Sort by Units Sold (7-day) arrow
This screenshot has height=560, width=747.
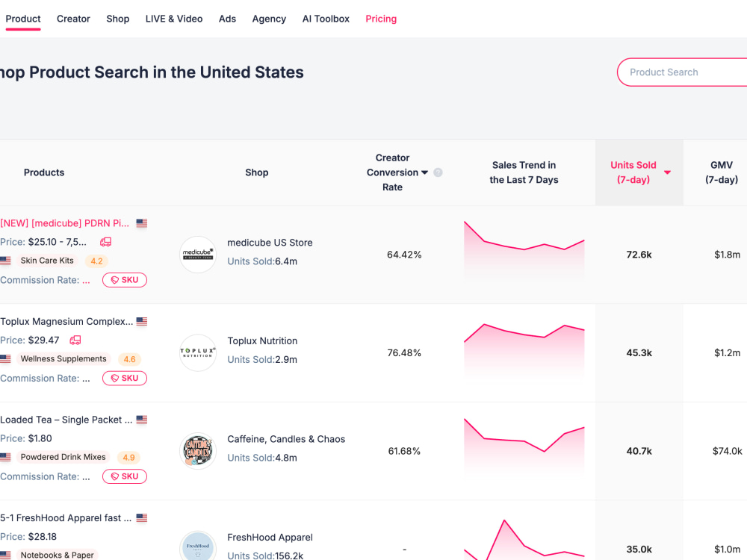click(x=667, y=172)
